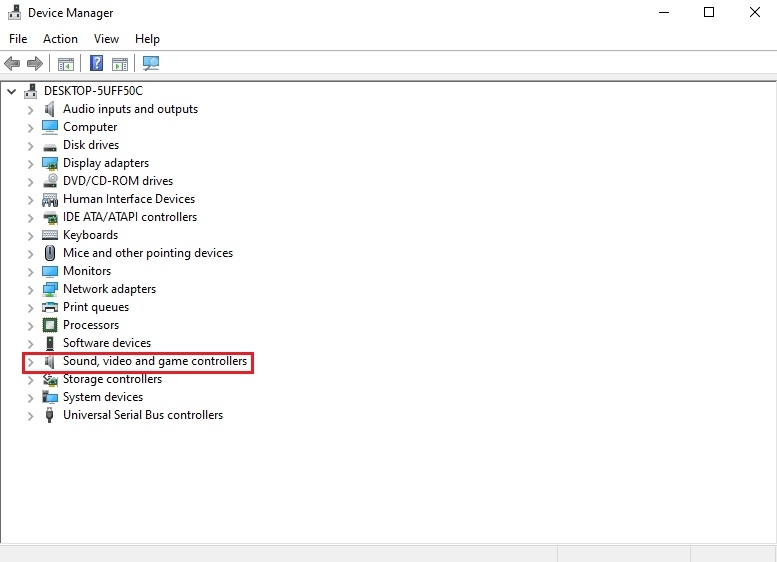This screenshot has width=777, height=562.
Task: Click the Human Interface Devices icon
Action: tap(50, 199)
